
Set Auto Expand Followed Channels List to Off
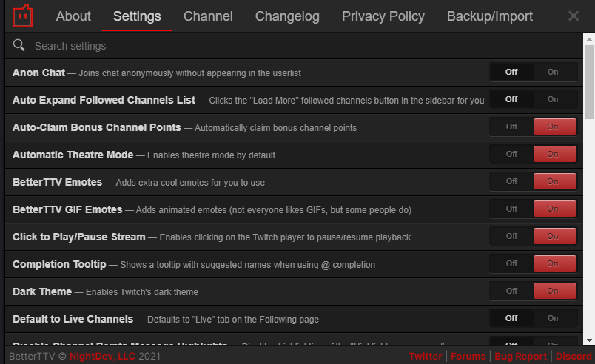tap(511, 99)
